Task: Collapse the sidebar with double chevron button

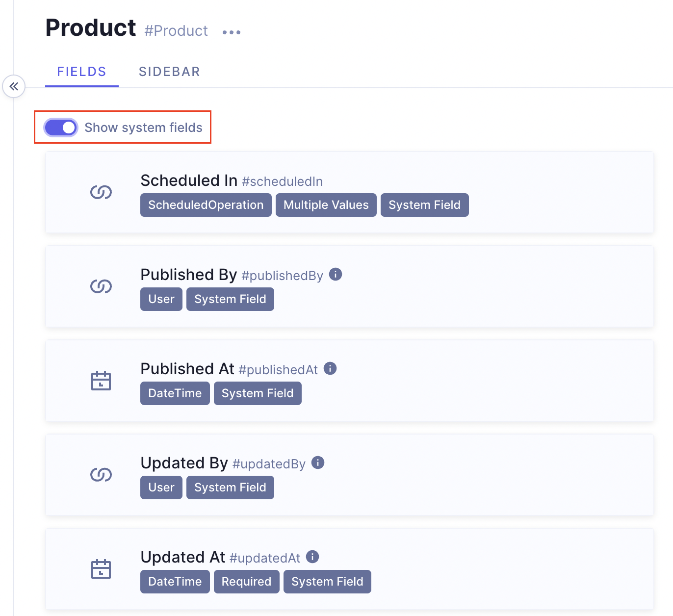Action: point(14,87)
